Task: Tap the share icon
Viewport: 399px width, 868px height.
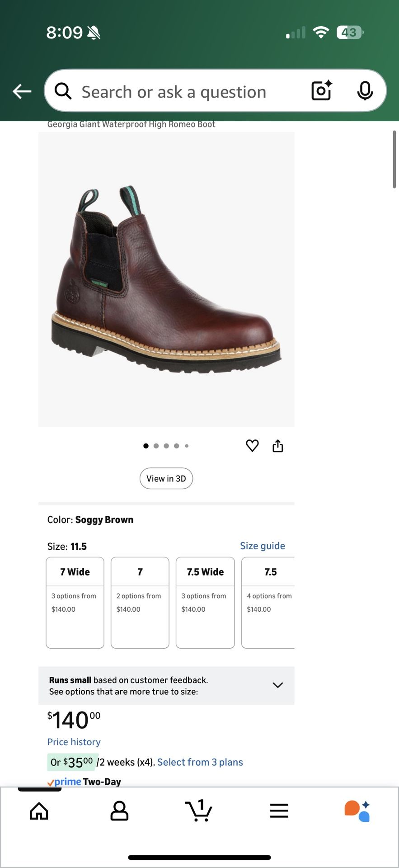Action: [277, 446]
